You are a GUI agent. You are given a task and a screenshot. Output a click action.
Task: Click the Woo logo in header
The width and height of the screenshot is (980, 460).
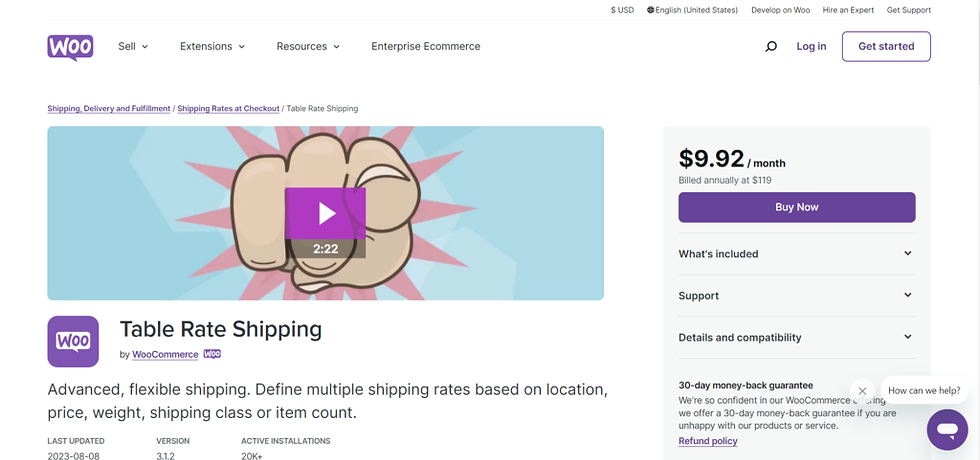70,47
